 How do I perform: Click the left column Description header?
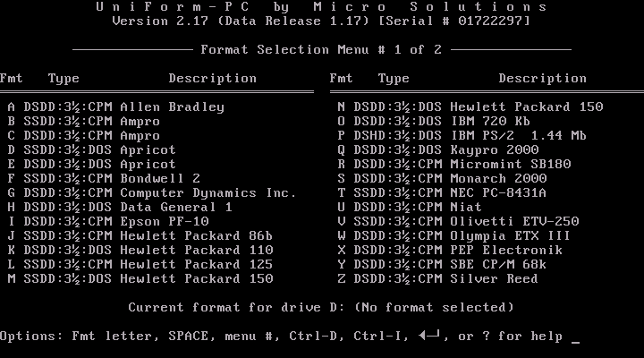[x=212, y=78]
